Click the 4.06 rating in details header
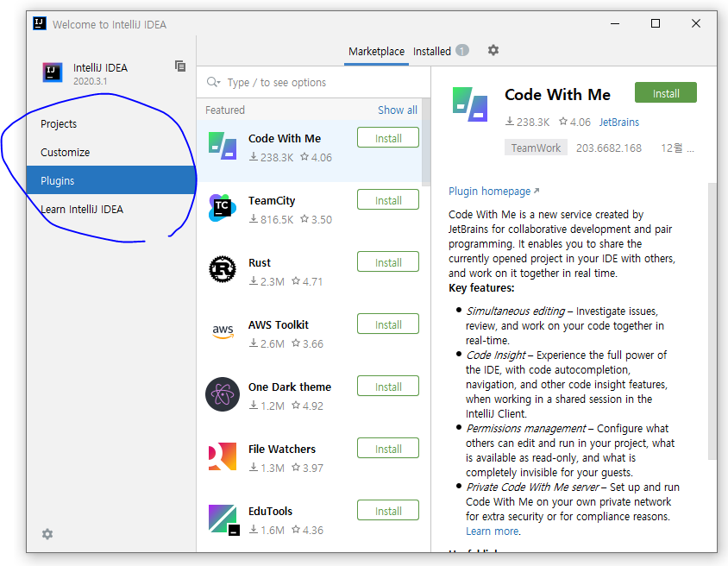The height and width of the screenshot is (566, 728). pos(574,123)
